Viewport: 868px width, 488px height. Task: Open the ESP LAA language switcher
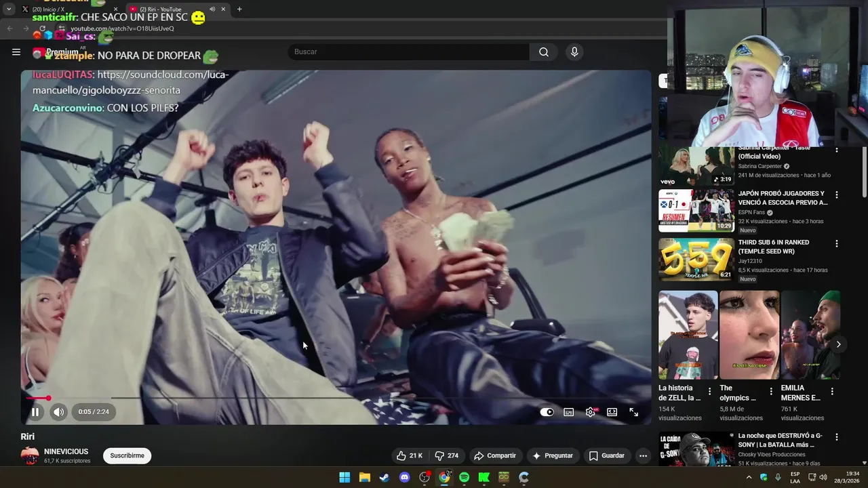click(795, 477)
